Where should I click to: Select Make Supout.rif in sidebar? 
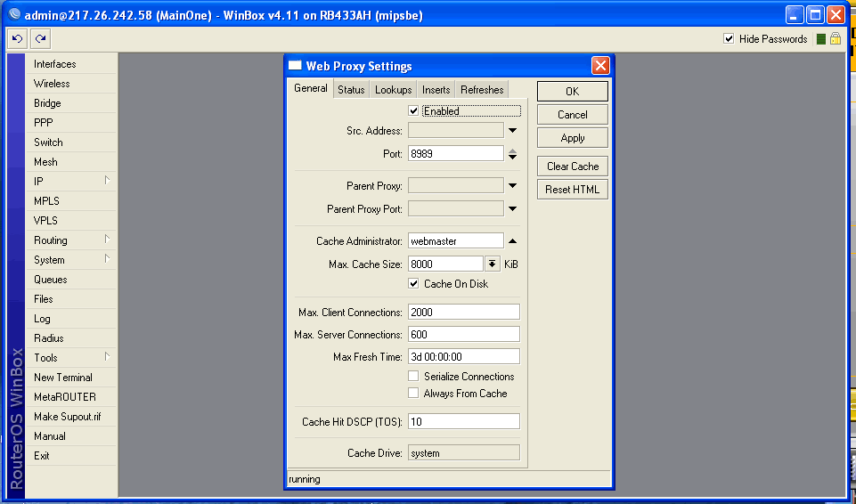pos(71,417)
